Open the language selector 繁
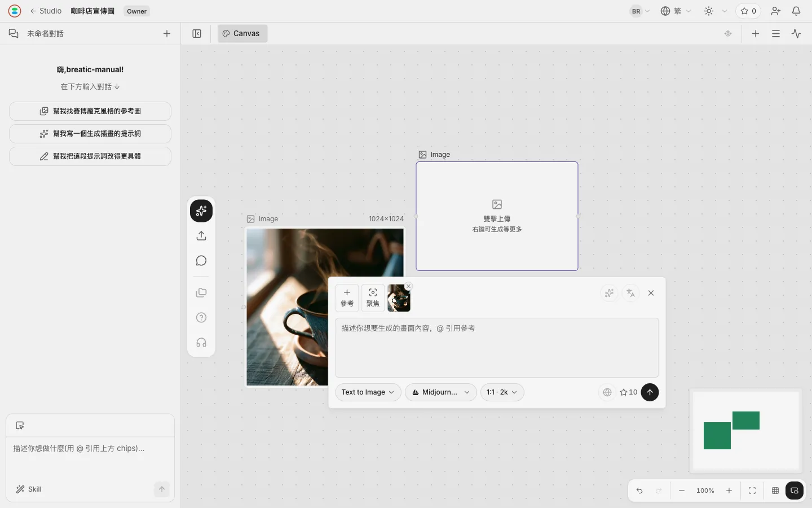This screenshot has width=812, height=508. tap(676, 11)
